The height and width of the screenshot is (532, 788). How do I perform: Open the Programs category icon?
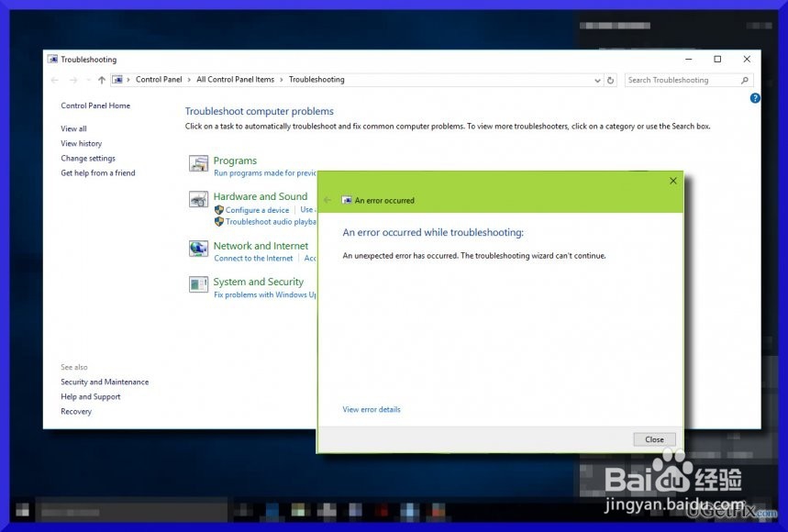tap(198, 164)
